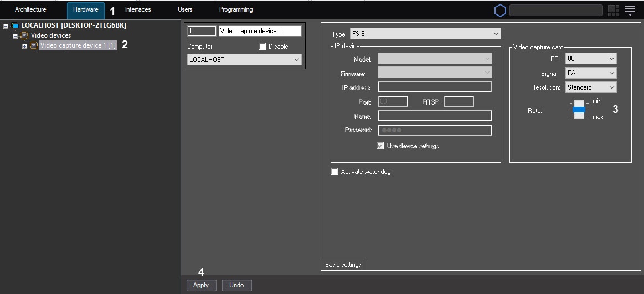The height and width of the screenshot is (294, 644).
Task: Toggle the Disable checkbox
Action: (262, 47)
